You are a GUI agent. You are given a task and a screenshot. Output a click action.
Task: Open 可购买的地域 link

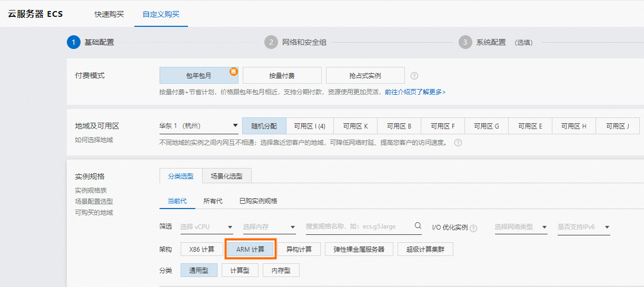pyautogui.click(x=94, y=212)
